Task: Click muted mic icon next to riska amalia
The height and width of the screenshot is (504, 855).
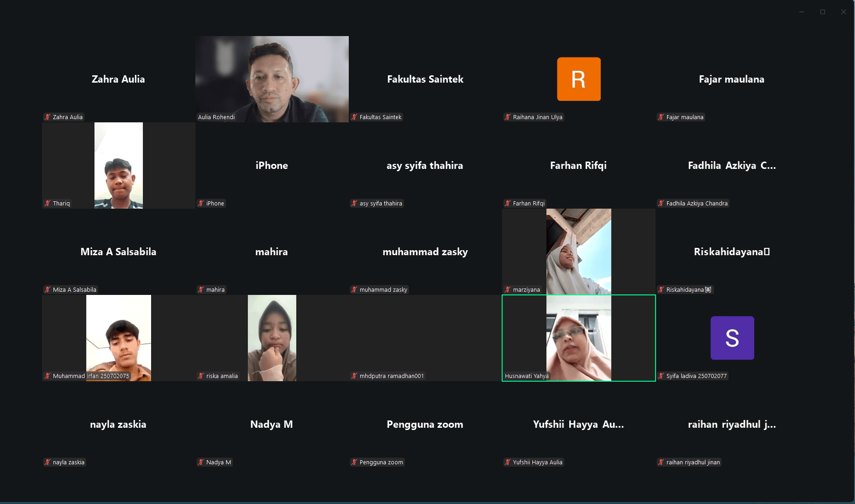Action: (201, 376)
